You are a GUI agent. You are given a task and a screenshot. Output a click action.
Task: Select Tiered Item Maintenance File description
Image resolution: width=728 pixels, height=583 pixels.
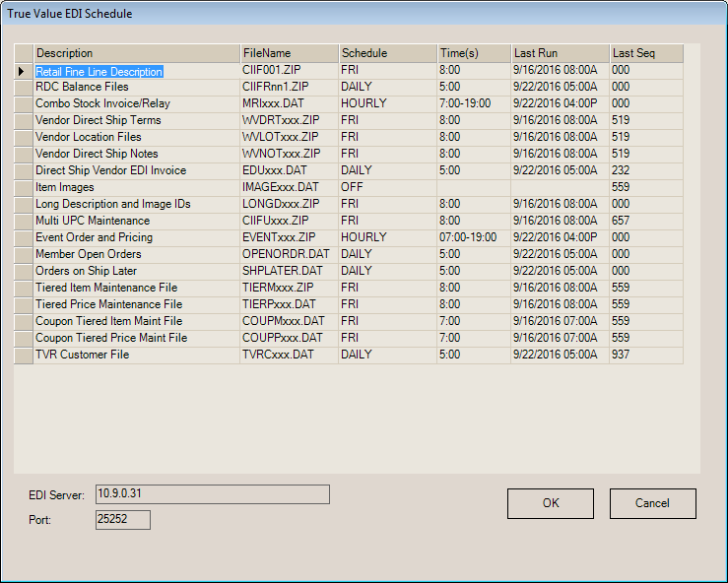tap(137, 288)
